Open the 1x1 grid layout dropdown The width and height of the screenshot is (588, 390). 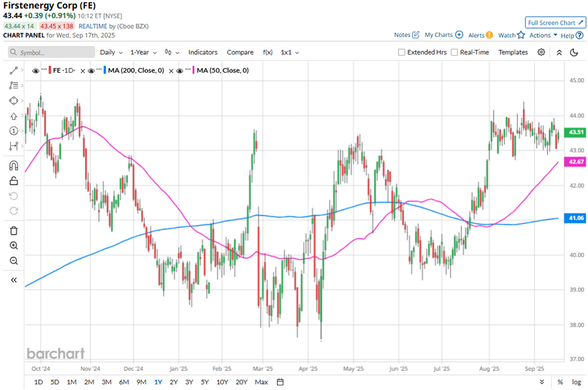pos(290,53)
